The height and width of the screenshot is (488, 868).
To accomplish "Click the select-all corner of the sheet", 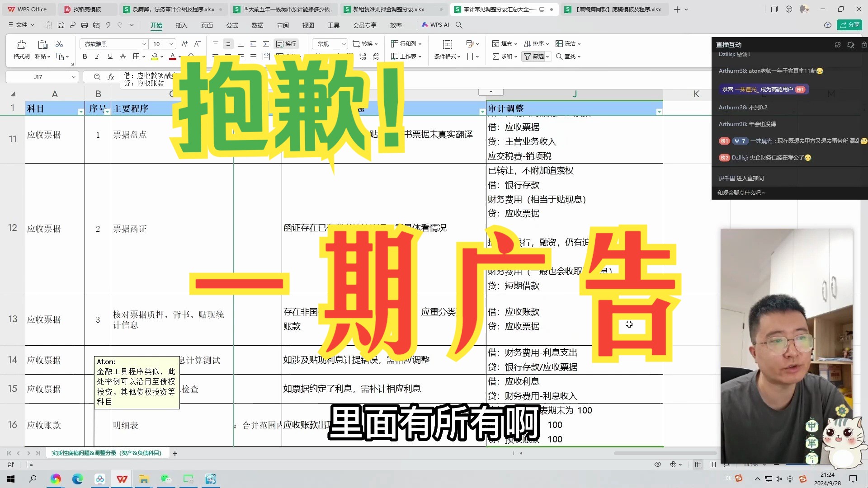I will [13, 94].
